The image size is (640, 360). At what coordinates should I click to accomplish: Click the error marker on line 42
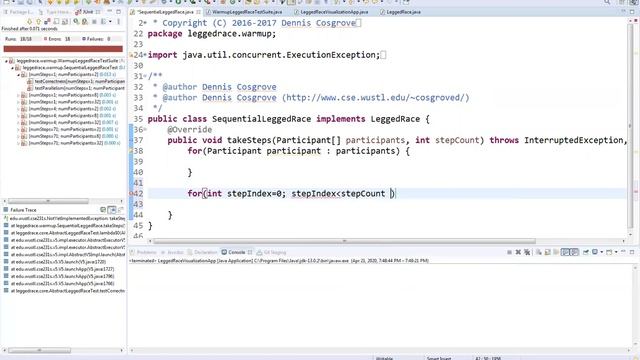[x=131, y=193]
